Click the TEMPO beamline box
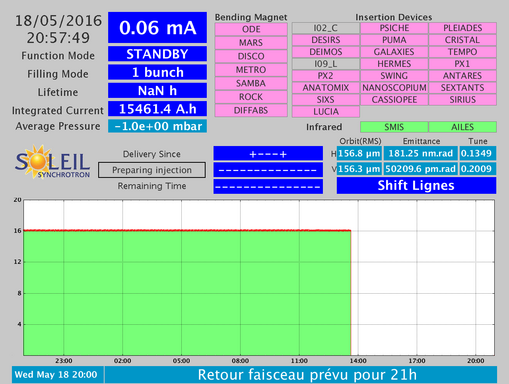This screenshot has height=384, width=509. click(x=463, y=52)
